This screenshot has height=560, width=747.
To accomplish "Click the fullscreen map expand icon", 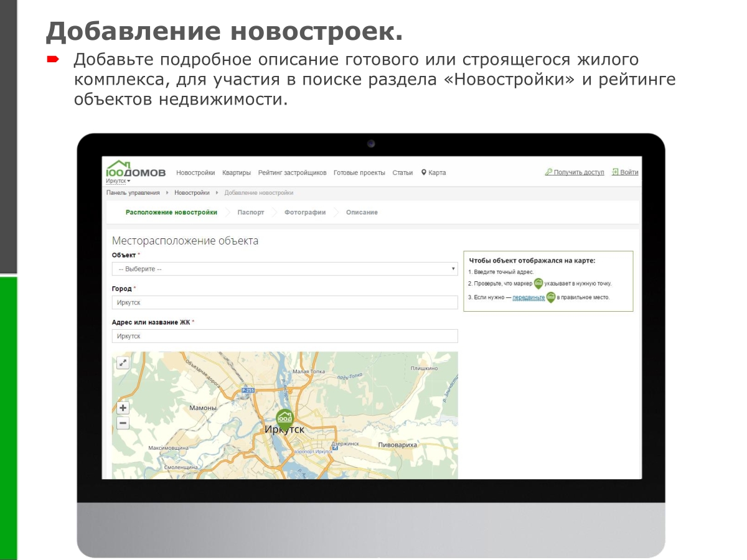I will [x=123, y=363].
